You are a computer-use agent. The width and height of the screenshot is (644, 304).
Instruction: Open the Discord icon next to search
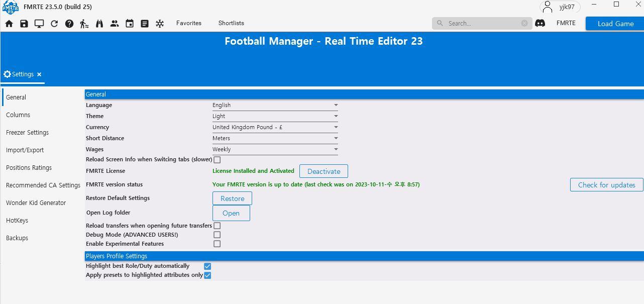click(x=540, y=23)
